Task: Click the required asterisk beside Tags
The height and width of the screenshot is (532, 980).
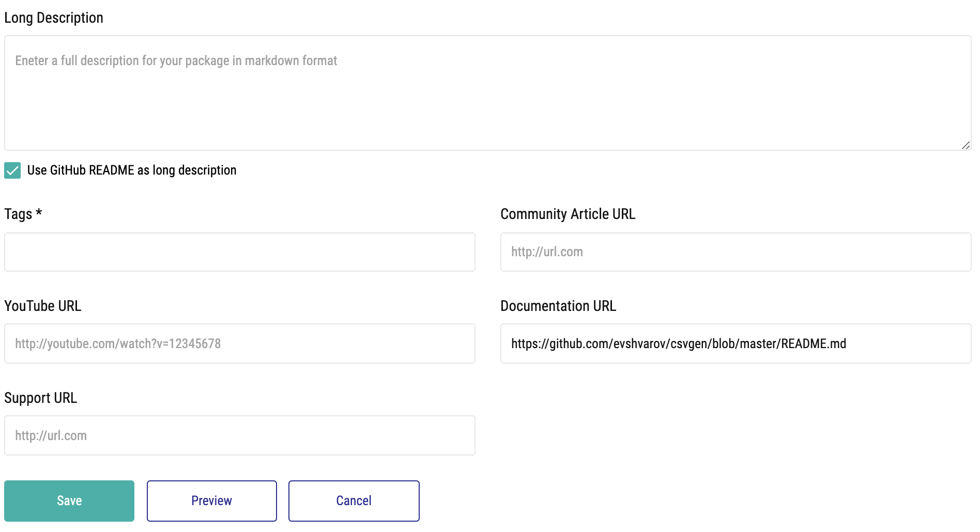Action: point(39,212)
